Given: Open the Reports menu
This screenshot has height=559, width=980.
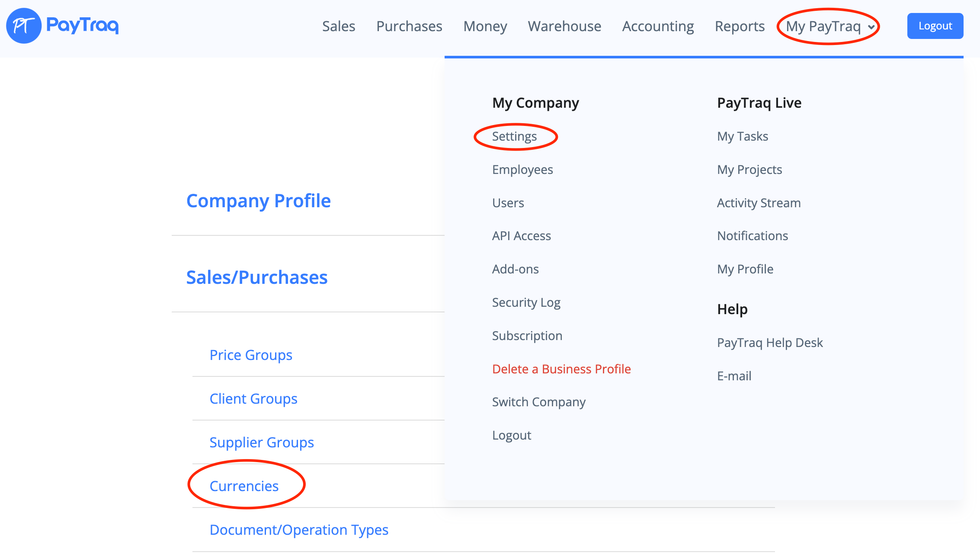Looking at the screenshot, I should tap(739, 26).
